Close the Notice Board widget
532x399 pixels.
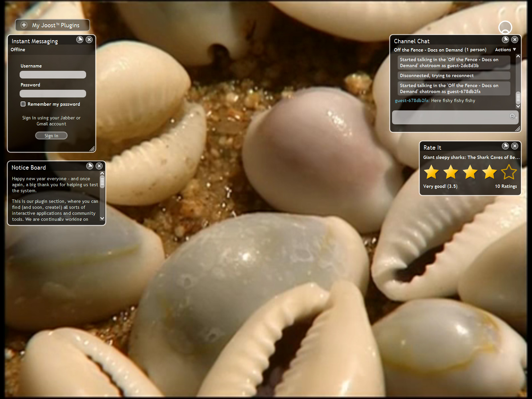(99, 166)
